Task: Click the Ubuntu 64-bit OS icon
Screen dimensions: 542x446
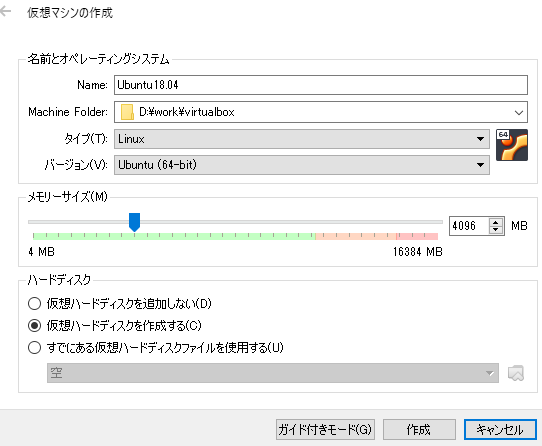Action: coord(512,145)
